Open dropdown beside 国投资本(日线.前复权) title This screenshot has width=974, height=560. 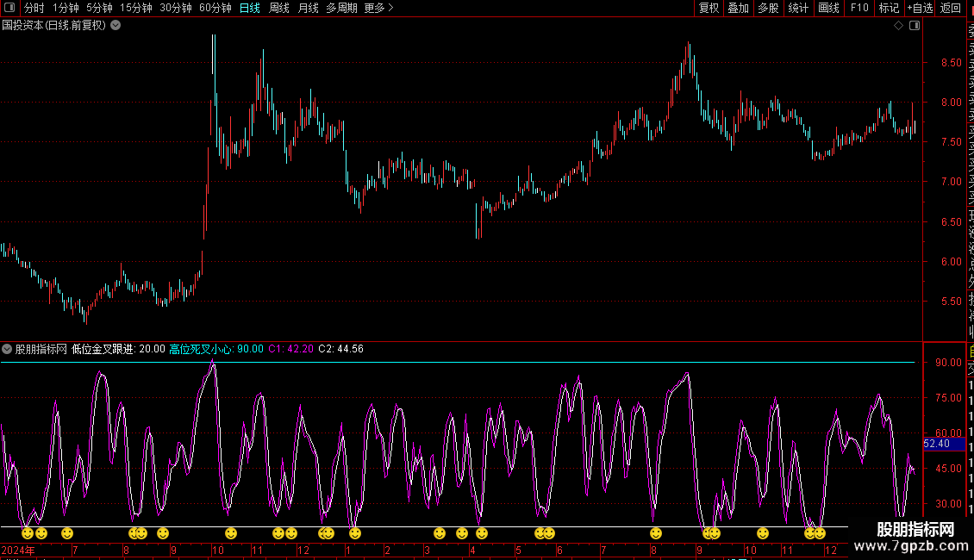[116, 26]
